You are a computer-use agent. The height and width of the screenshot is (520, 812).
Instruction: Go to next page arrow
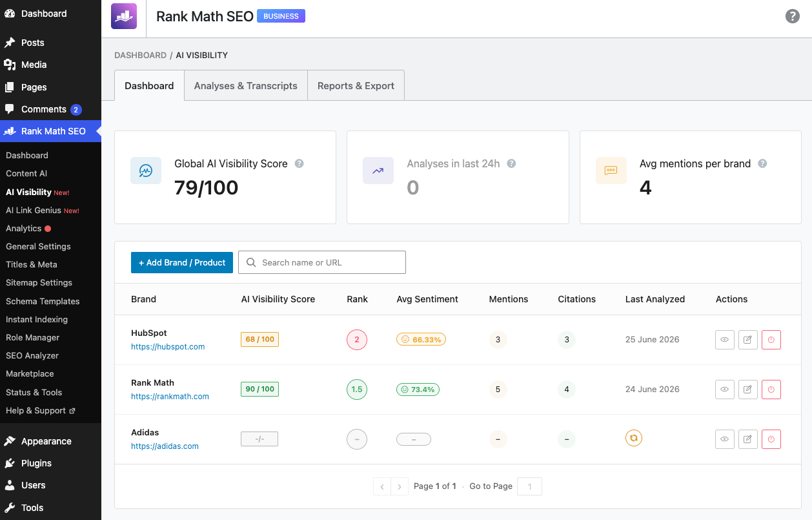point(400,486)
